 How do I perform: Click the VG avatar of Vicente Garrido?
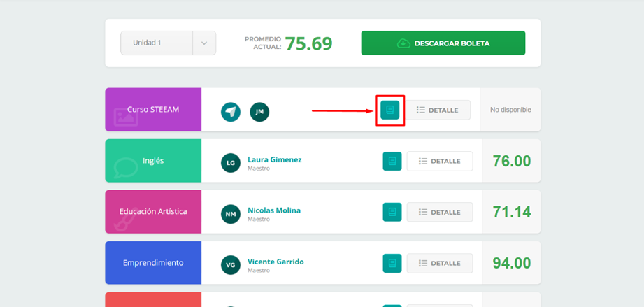pos(231,265)
